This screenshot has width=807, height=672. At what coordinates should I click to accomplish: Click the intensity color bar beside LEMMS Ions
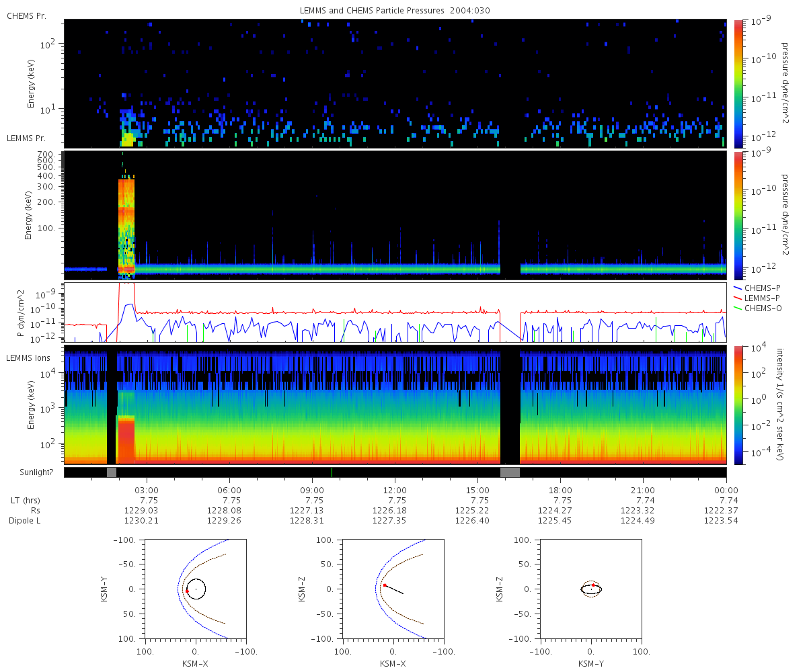click(738, 405)
